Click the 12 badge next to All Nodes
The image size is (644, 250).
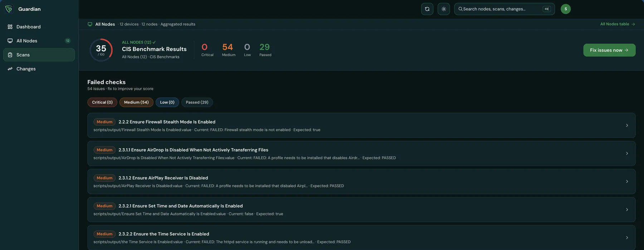coord(68,41)
